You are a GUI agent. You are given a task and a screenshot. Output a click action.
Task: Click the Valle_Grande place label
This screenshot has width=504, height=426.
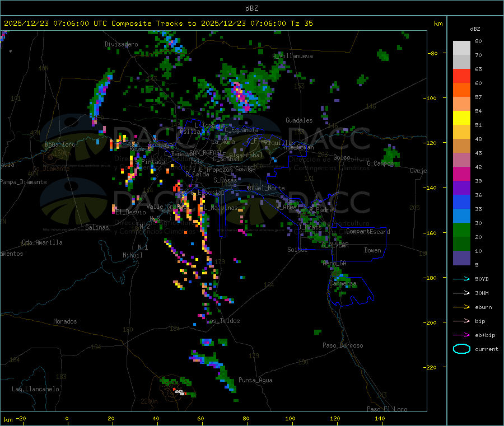click(x=166, y=207)
